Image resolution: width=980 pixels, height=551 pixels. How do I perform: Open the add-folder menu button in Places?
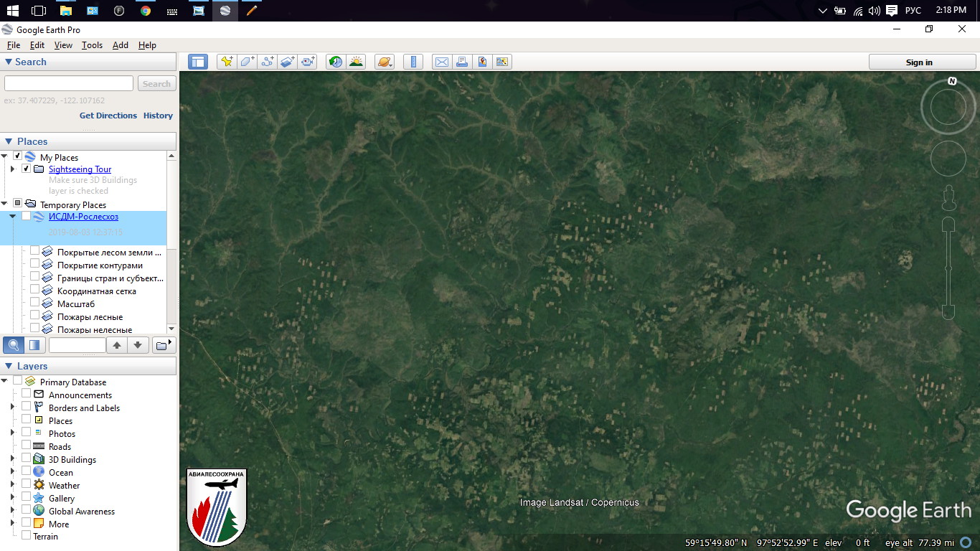(x=164, y=345)
